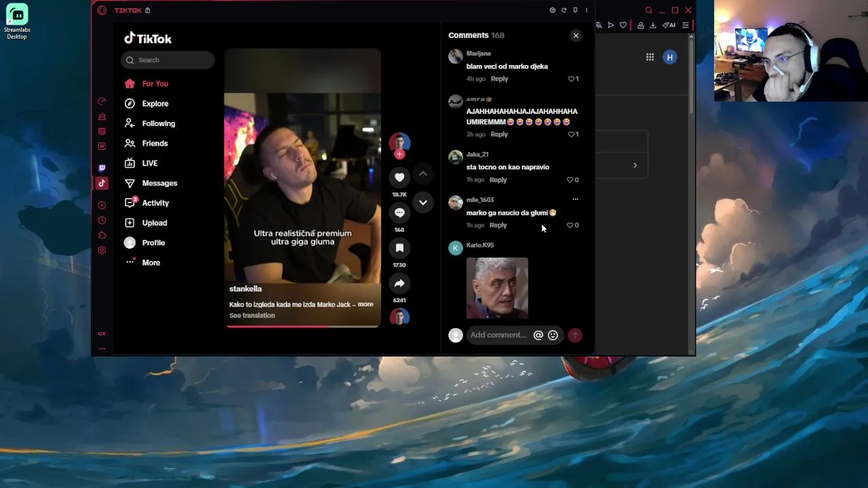Select TikTok icon in Opera sidebar

[x=102, y=183]
